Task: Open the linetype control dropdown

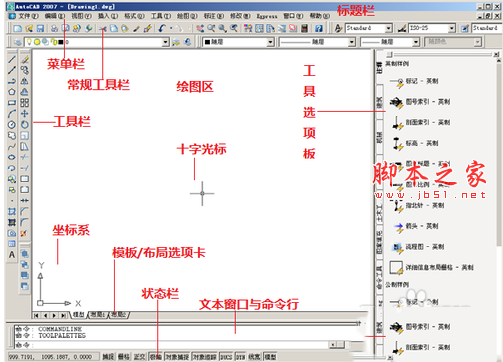Action: pos(352,42)
